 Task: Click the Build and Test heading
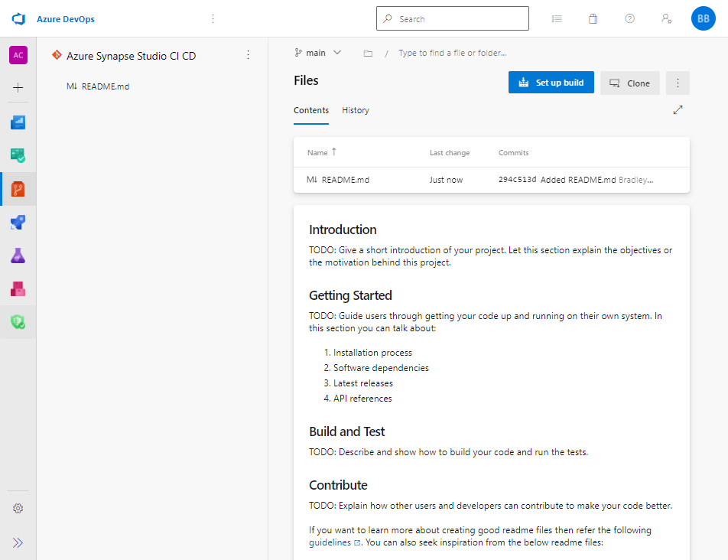(347, 431)
